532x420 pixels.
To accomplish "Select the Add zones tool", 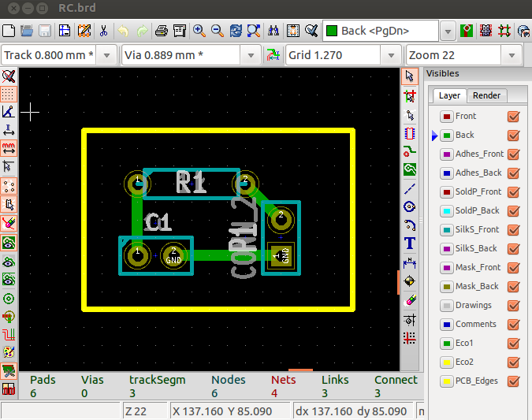I will point(410,169).
